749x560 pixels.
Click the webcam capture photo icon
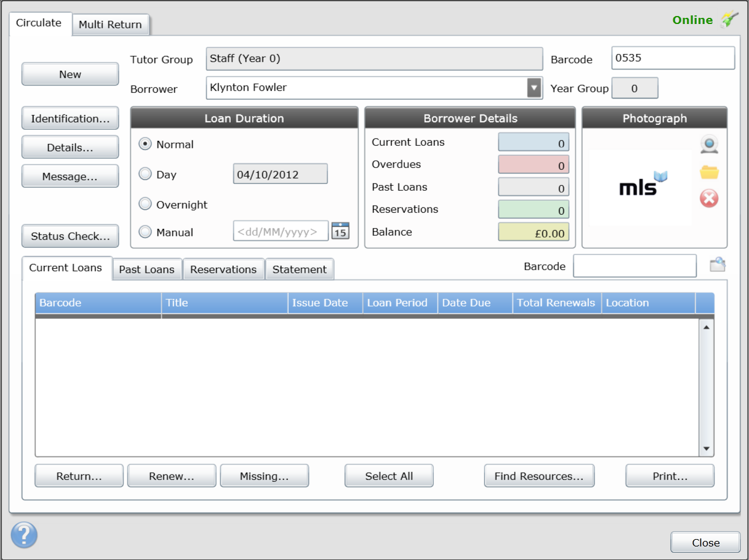click(x=709, y=145)
